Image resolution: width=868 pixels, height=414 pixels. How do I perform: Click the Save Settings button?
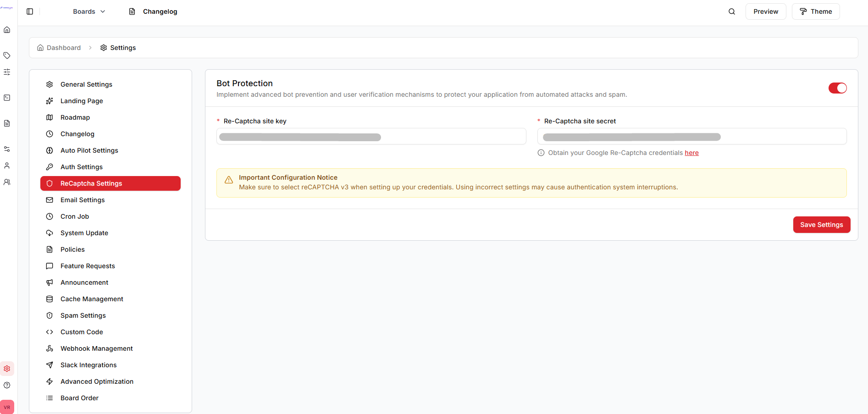821,225
